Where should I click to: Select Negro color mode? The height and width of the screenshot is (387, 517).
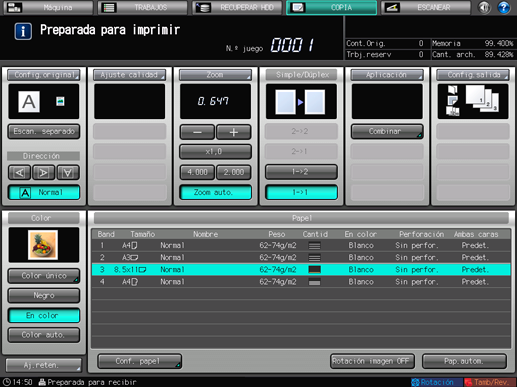(x=44, y=295)
